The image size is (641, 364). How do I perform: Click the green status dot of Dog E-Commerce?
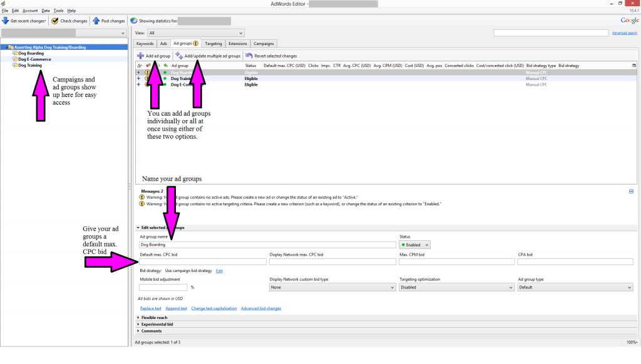165,84
